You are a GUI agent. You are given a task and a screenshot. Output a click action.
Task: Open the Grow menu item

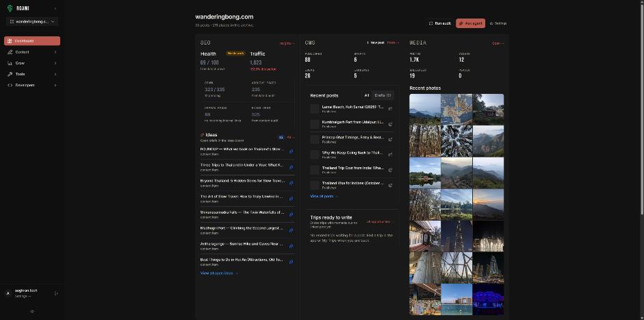tap(32, 63)
